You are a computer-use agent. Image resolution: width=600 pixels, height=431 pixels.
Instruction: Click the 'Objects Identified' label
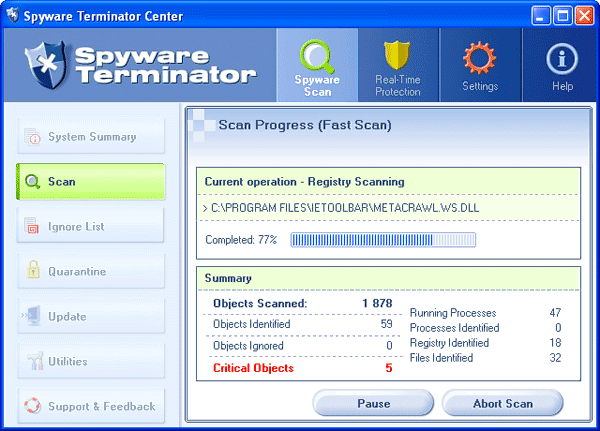251,324
